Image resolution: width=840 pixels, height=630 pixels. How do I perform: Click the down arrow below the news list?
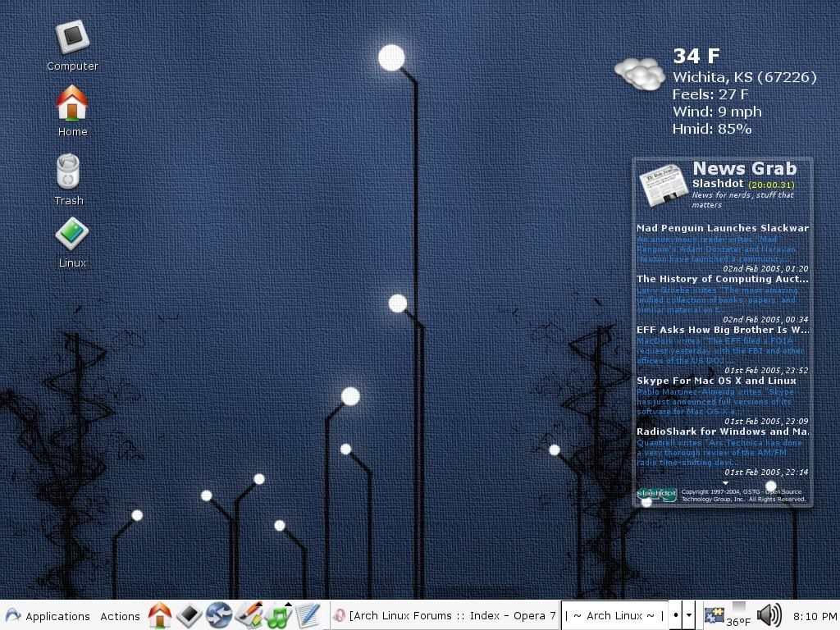pos(725,482)
